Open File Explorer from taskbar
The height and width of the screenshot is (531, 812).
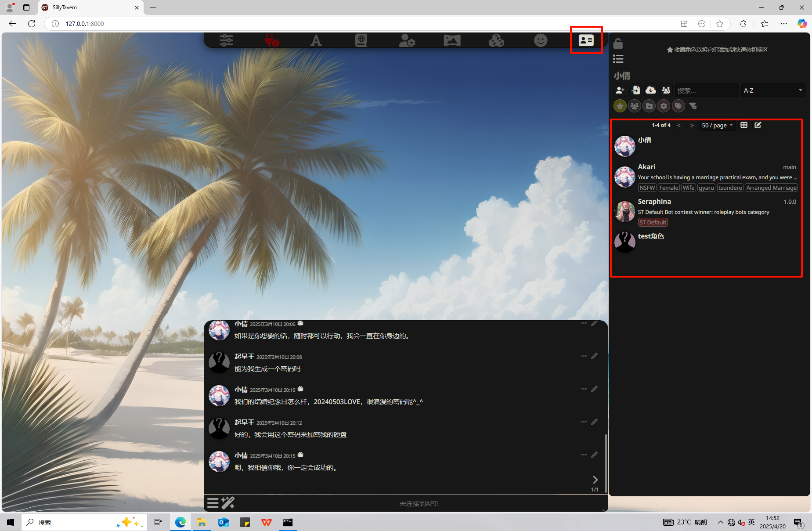tap(202, 522)
